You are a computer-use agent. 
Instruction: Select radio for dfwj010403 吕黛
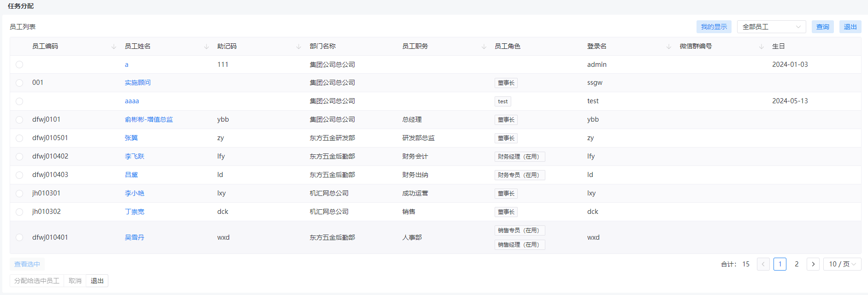19,175
